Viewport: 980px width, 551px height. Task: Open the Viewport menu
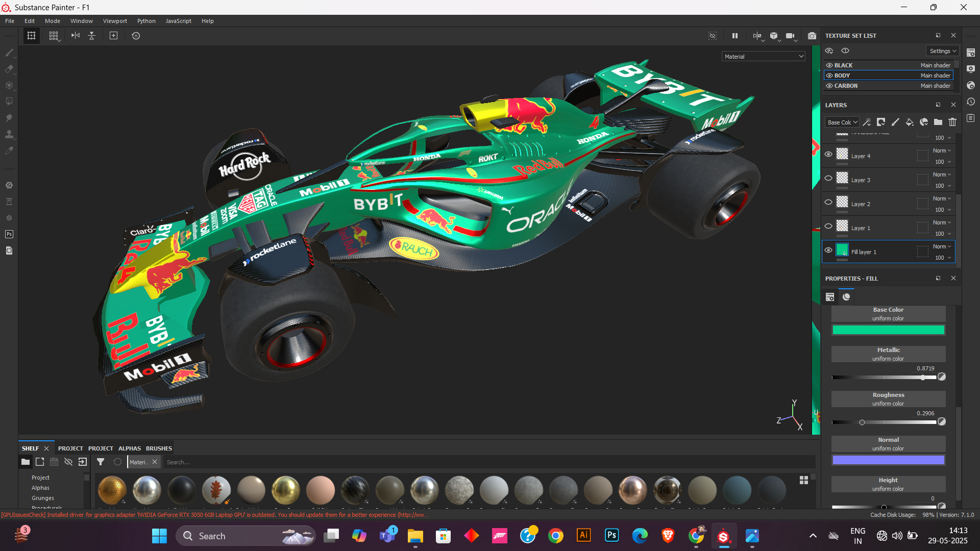pos(115,21)
